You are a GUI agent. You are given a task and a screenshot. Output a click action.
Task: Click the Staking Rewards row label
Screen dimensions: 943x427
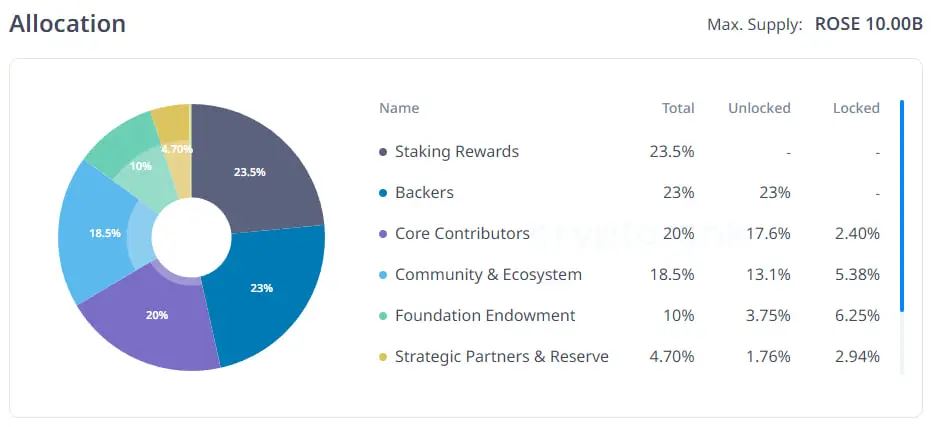click(457, 152)
